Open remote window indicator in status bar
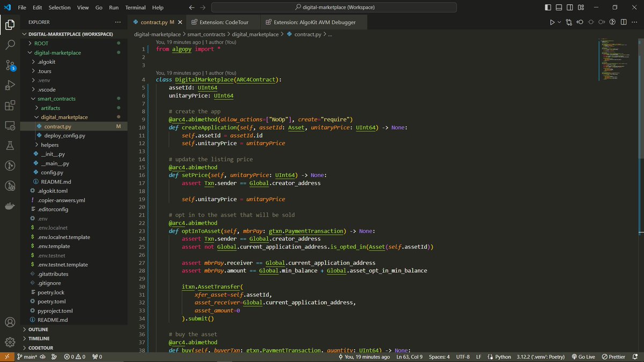644x362 pixels. point(6,357)
